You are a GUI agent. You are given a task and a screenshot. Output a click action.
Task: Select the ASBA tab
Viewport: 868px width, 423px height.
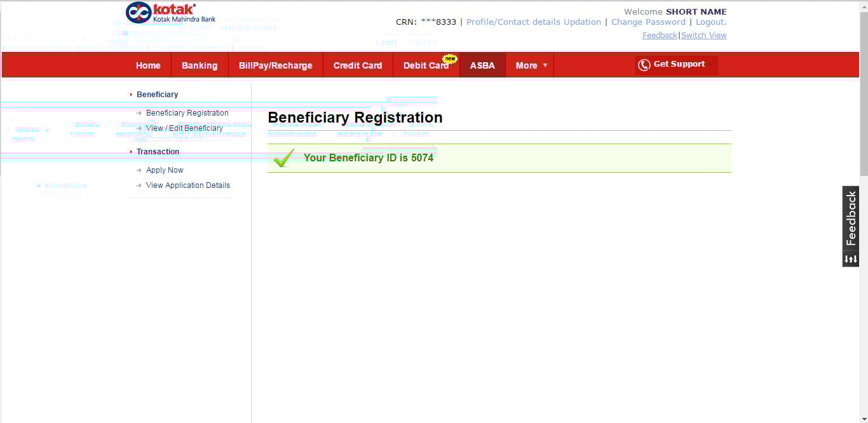pos(482,65)
